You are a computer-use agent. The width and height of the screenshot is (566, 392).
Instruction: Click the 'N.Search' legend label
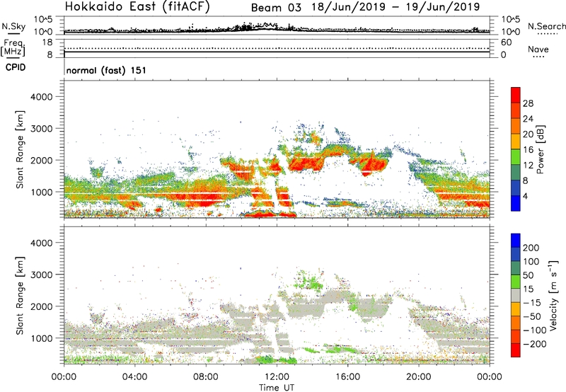[547, 26]
